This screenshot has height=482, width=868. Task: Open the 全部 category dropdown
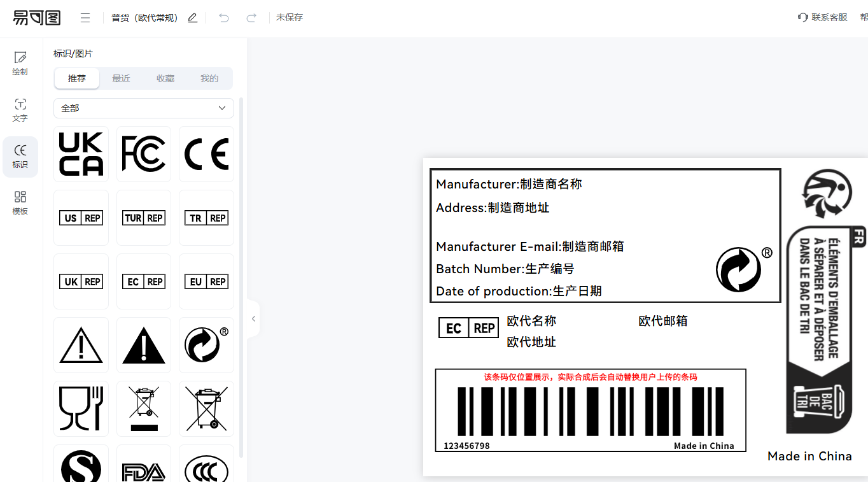point(144,108)
